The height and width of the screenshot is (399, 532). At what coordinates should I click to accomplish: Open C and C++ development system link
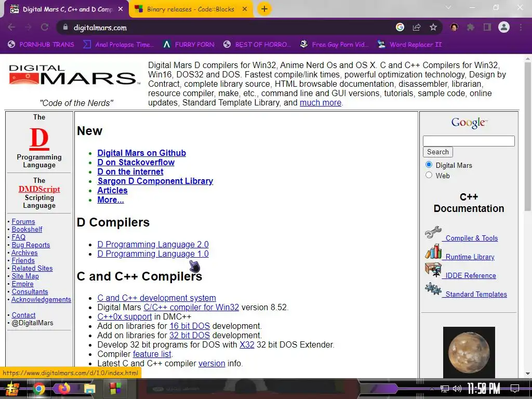(157, 298)
